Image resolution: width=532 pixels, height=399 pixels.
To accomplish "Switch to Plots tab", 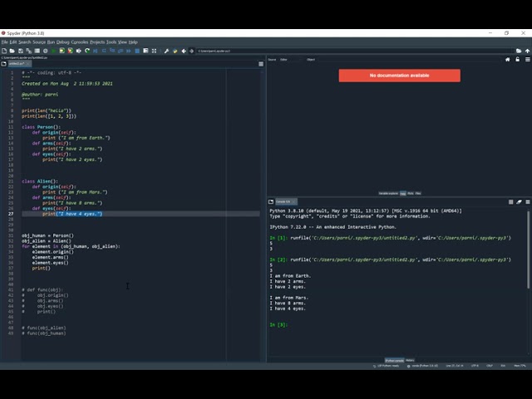I will (411, 194).
